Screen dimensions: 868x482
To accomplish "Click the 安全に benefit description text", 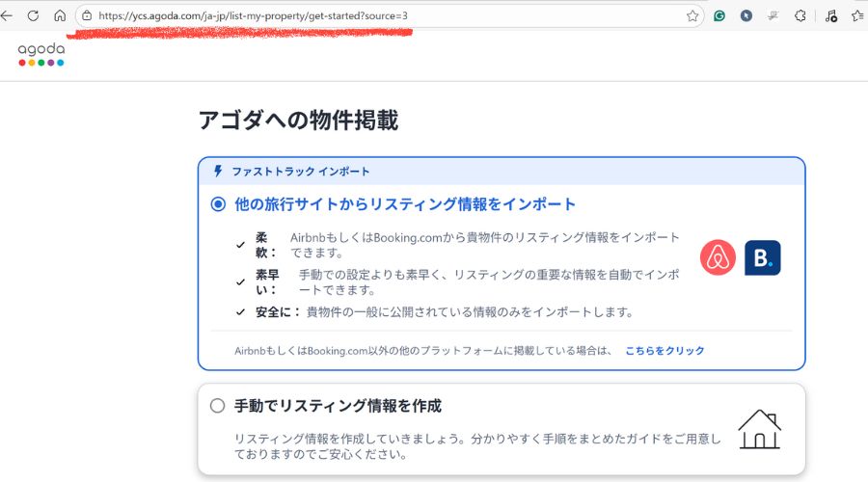I will point(470,312).
